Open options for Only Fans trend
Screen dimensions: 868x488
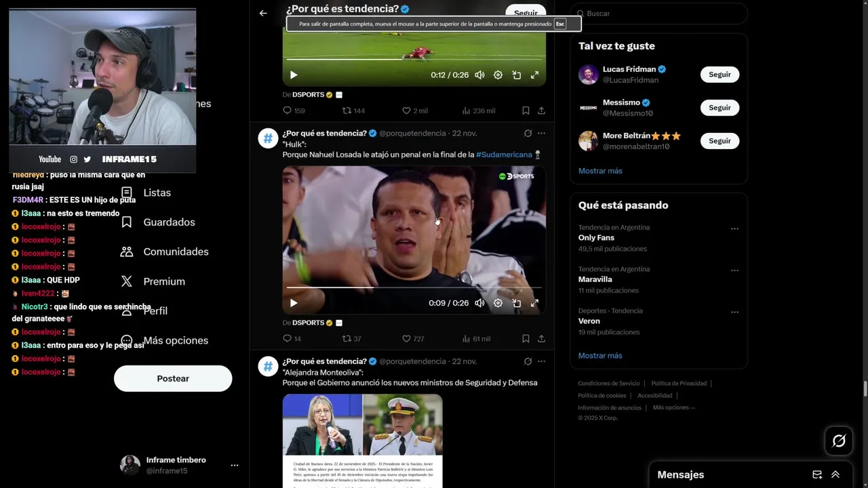(734, 229)
